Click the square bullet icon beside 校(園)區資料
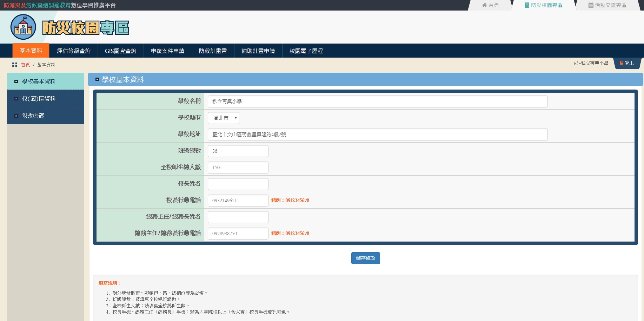Viewport: 644px width, 321px height. pyautogui.click(x=16, y=99)
